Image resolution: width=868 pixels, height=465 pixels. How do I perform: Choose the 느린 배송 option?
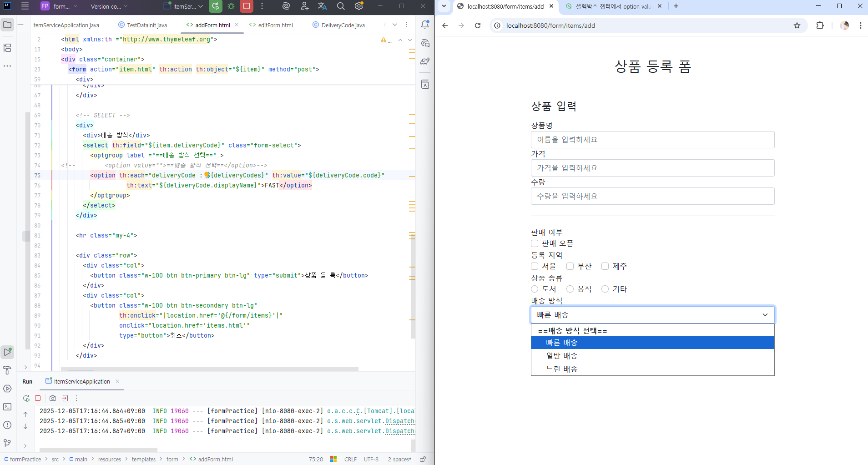click(652, 369)
